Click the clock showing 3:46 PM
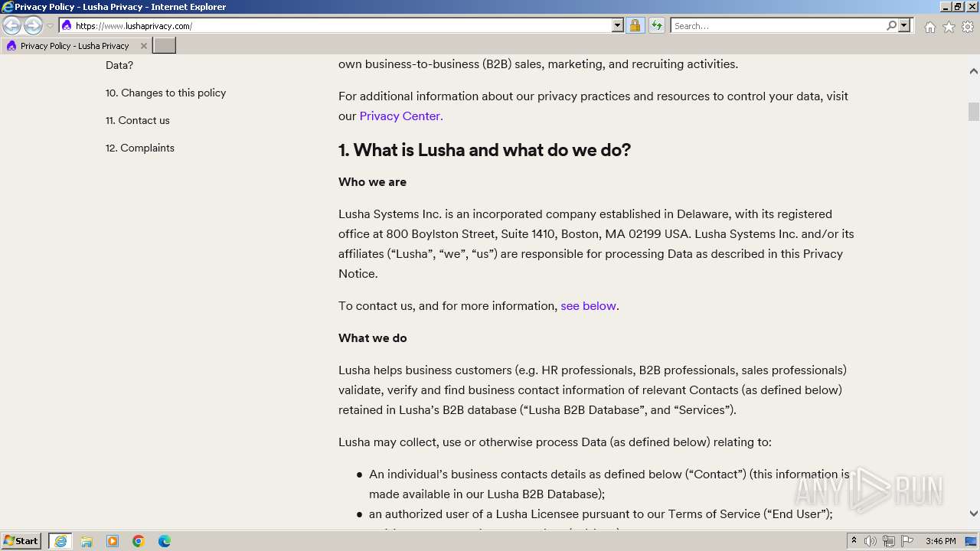 (940, 541)
